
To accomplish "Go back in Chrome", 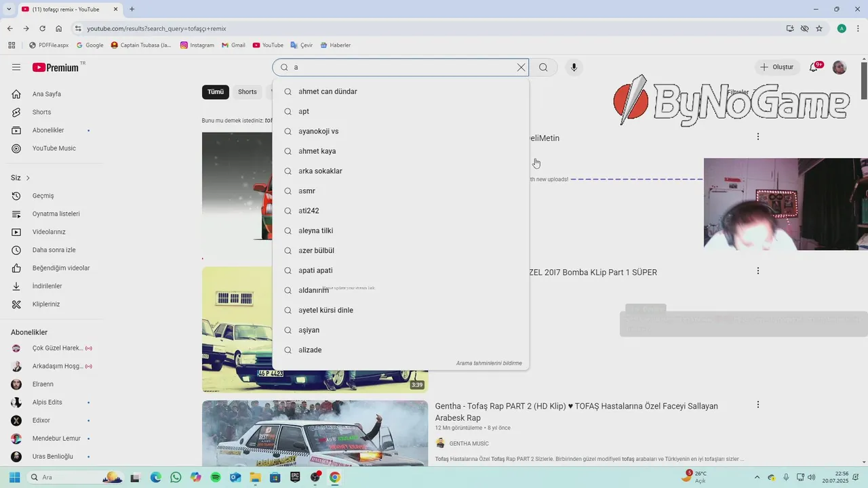I will [9, 28].
